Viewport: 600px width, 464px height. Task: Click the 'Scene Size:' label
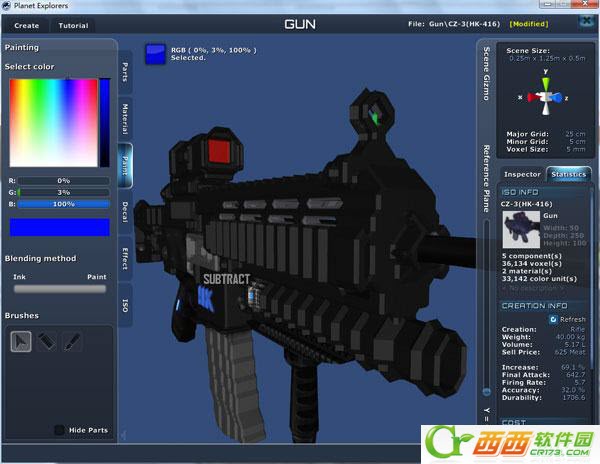[528, 50]
